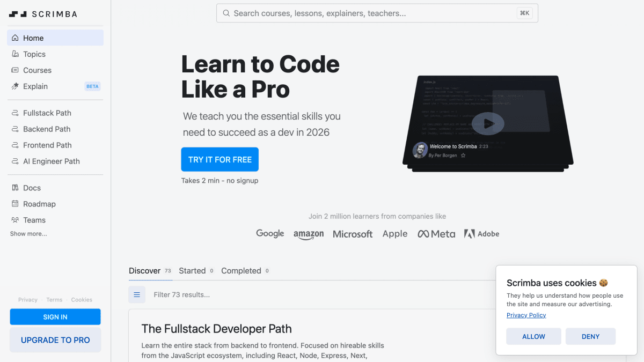Click the AI Engineer Path icon

click(x=15, y=161)
